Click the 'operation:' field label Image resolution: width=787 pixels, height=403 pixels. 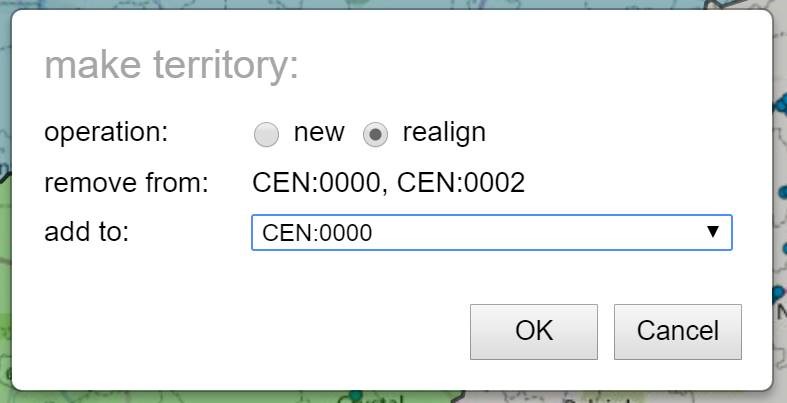tap(106, 132)
